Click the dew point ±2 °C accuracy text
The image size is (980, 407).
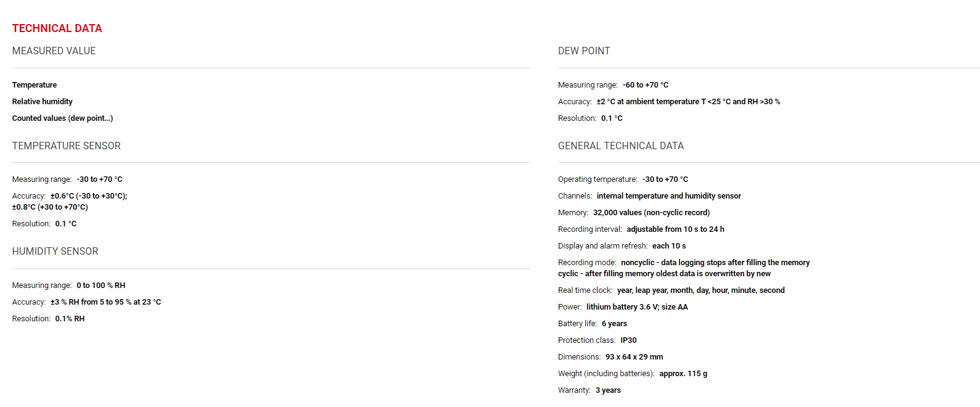tap(688, 102)
